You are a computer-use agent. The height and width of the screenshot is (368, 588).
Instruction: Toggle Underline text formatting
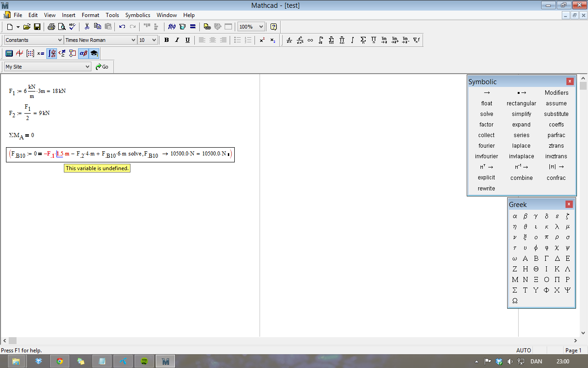(187, 40)
